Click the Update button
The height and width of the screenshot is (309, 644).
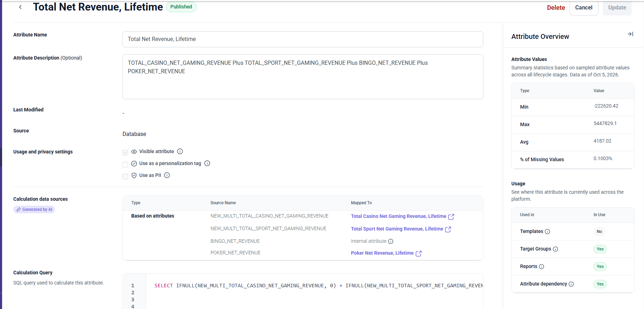(x=617, y=8)
